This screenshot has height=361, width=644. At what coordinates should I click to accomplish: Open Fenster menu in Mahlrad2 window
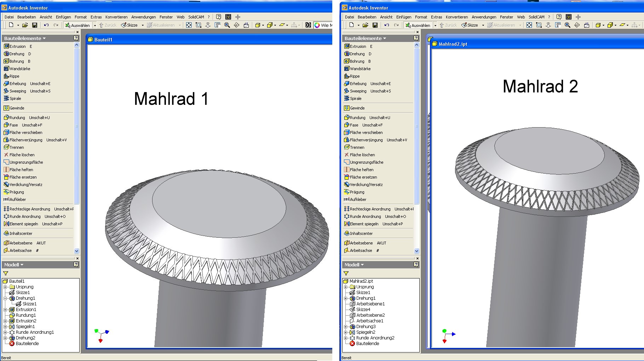[506, 17]
